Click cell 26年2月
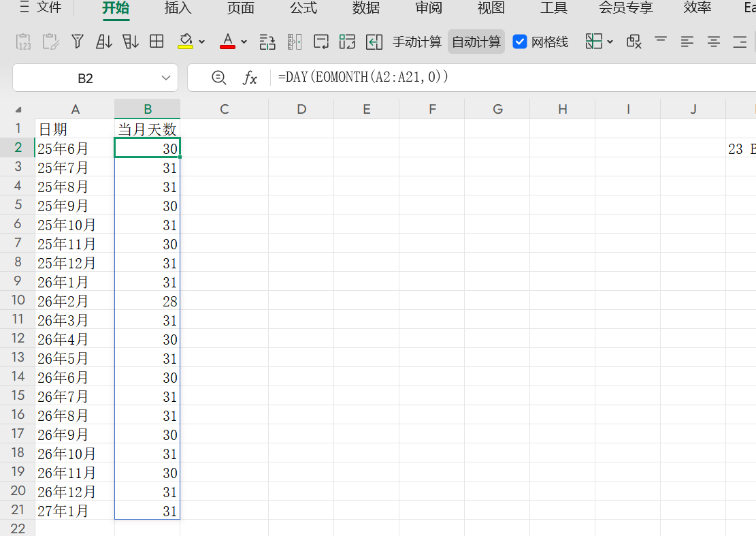Screen dimensions: 756x536 pyautogui.click(x=75, y=300)
